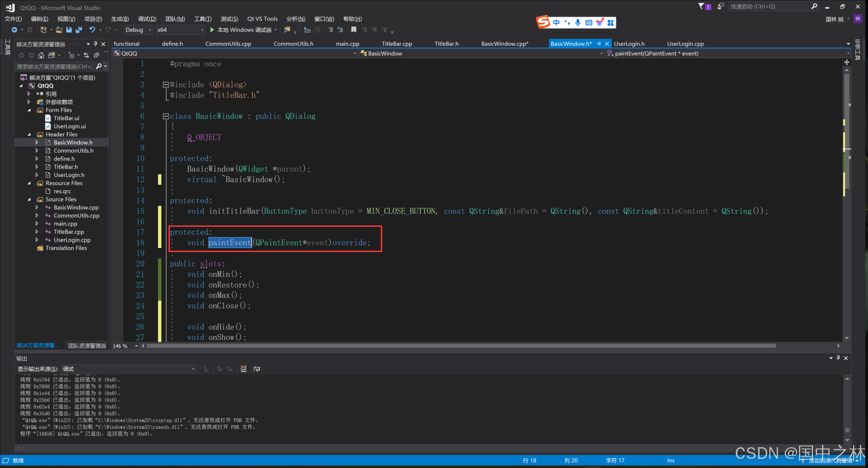
Task: Open the active files list dropdown arrow
Action: click(848, 44)
